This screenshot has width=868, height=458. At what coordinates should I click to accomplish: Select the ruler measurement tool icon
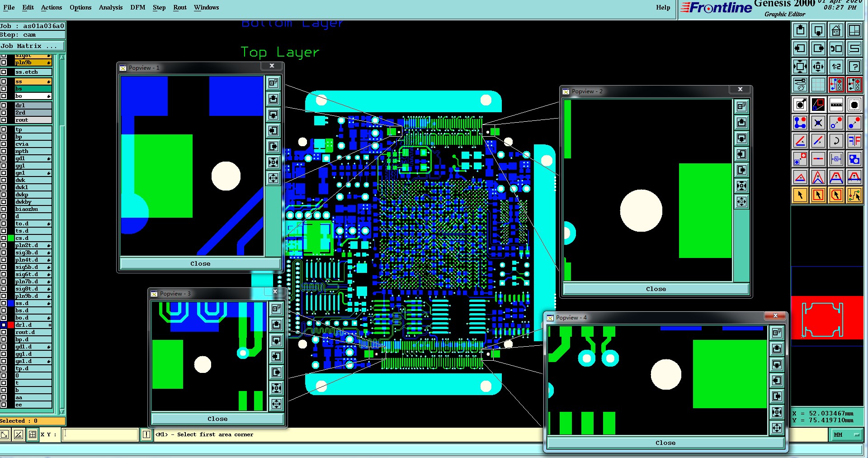coord(836,105)
